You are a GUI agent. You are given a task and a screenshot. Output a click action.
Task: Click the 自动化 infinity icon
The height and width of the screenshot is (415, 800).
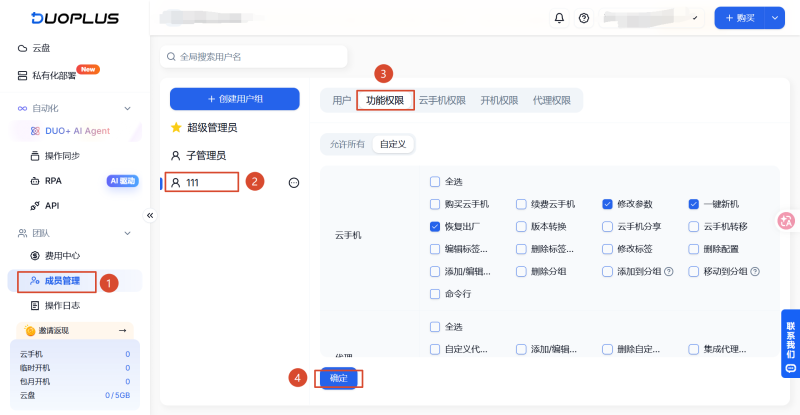pos(22,108)
